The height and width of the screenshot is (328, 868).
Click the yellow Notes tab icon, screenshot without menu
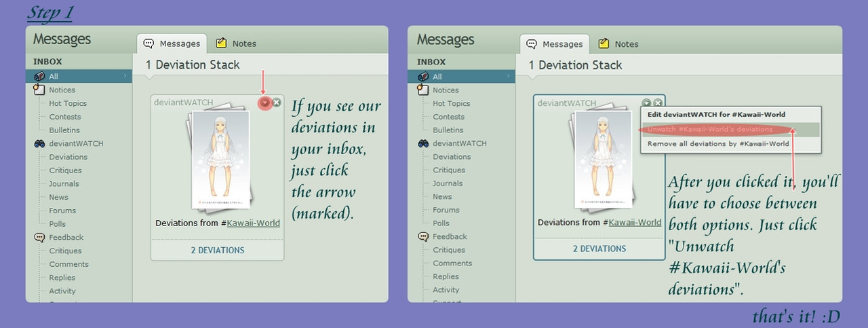[221, 43]
